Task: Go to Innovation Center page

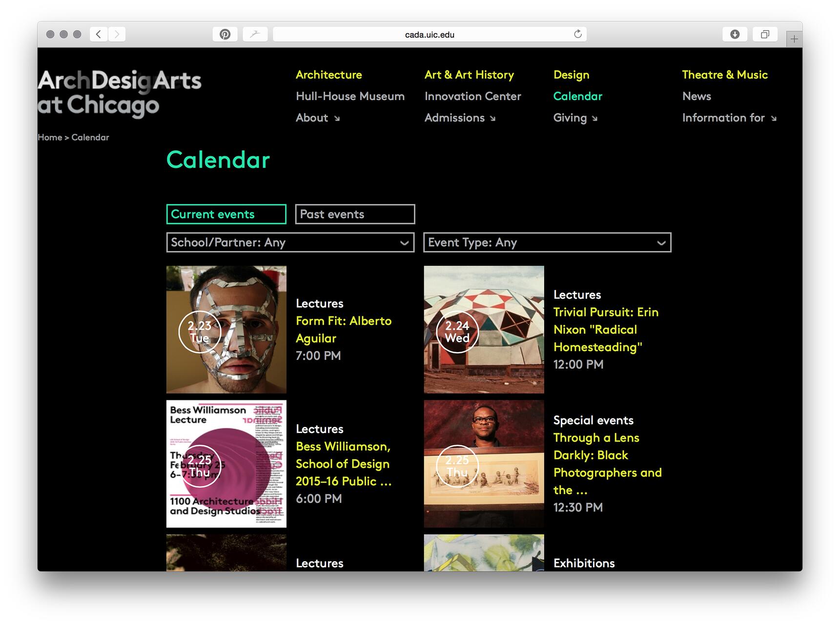Action: [x=472, y=96]
